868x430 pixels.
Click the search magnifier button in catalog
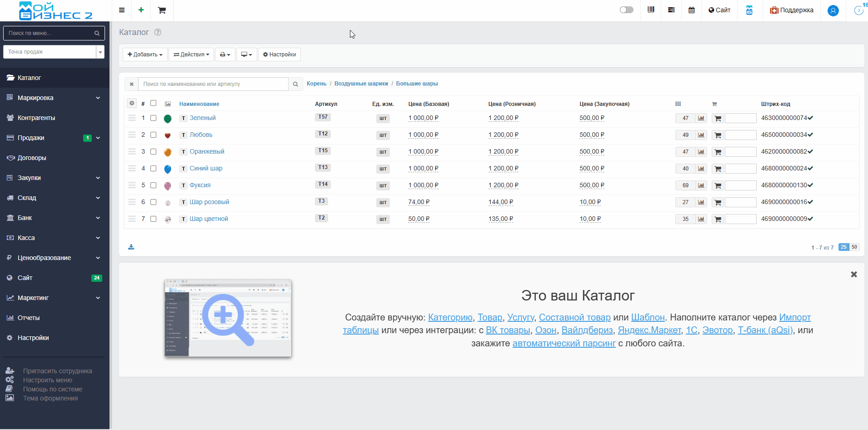[x=295, y=84]
